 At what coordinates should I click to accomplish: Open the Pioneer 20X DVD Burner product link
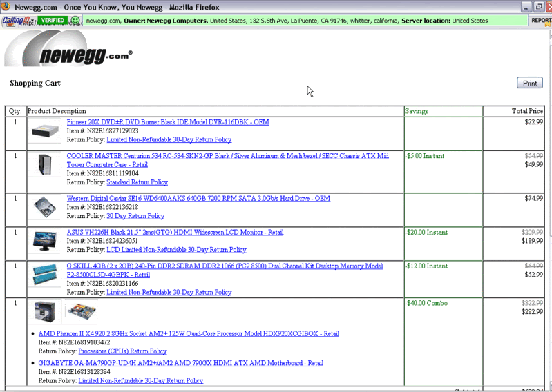pos(168,122)
